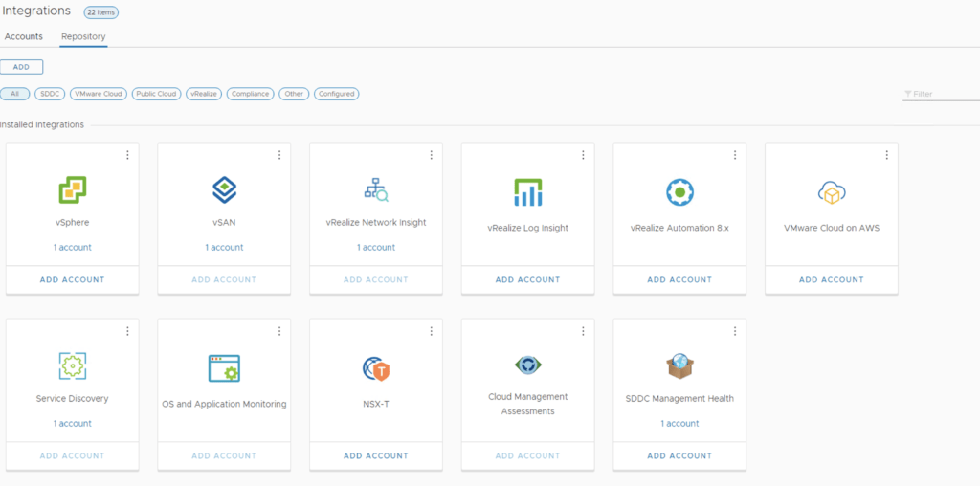This screenshot has height=486, width=980.
Task: Select the NSX-T integration icon
Action: click(376, 368)
